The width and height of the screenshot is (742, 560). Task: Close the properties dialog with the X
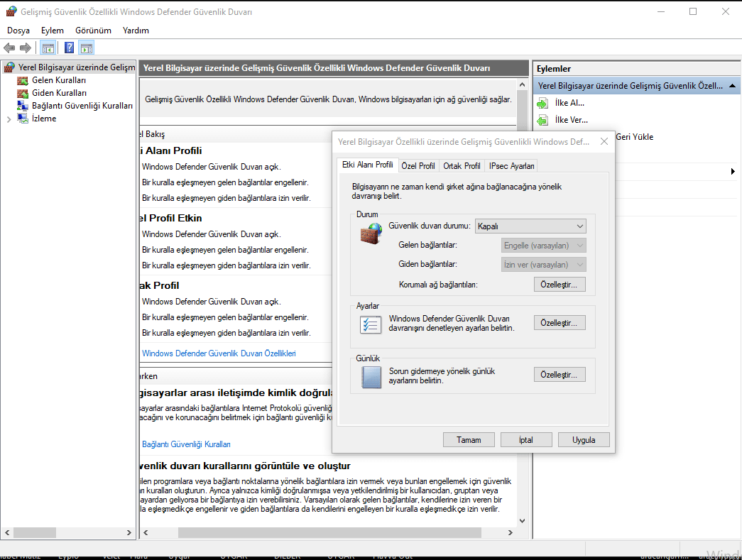coord(604,141)
